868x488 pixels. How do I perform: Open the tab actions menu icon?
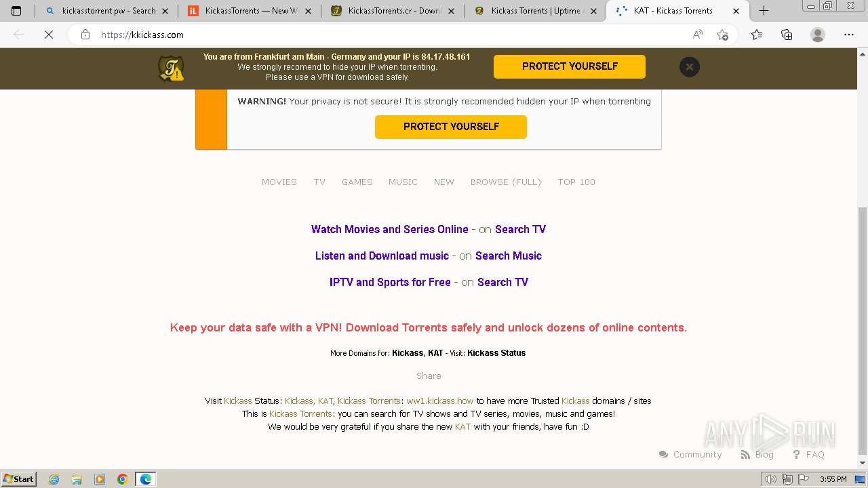tap(16, 11)
